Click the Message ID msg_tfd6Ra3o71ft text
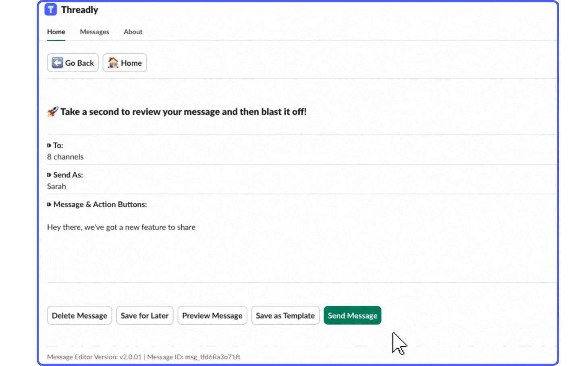 click(193, 357)
